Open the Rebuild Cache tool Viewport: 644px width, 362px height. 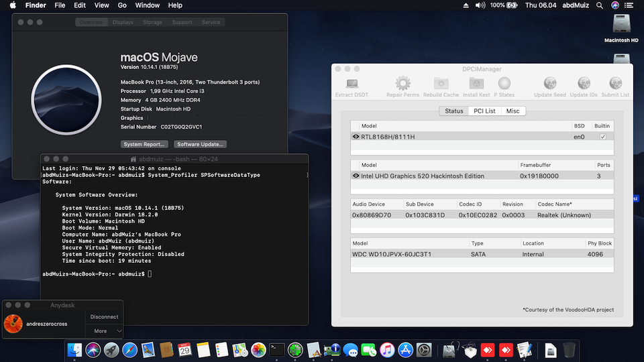441,84
